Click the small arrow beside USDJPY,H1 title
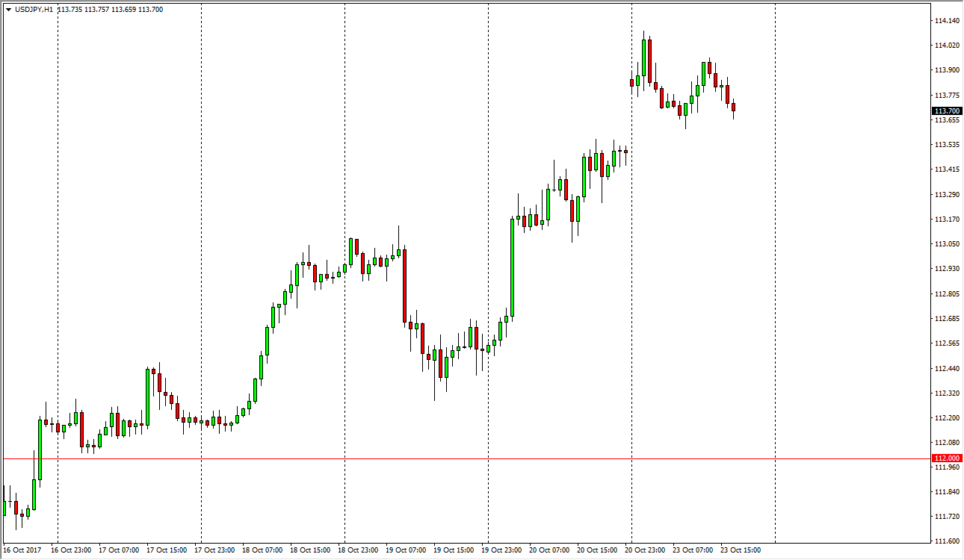 pos(8,10)
